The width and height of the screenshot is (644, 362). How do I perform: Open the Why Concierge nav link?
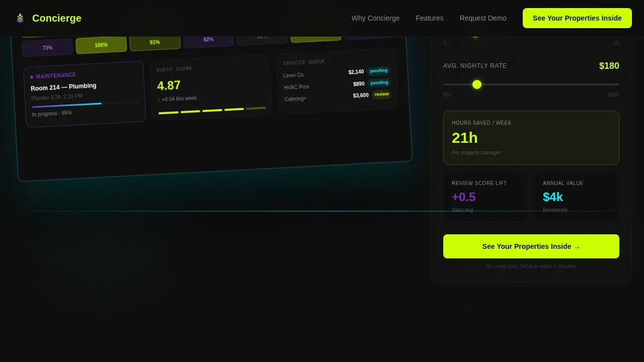(x=375, y=18)
